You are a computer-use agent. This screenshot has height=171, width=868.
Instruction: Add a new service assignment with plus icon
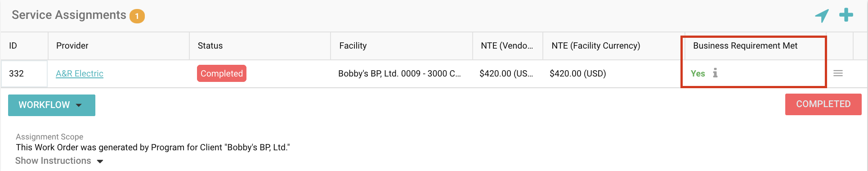pos(846,15)
